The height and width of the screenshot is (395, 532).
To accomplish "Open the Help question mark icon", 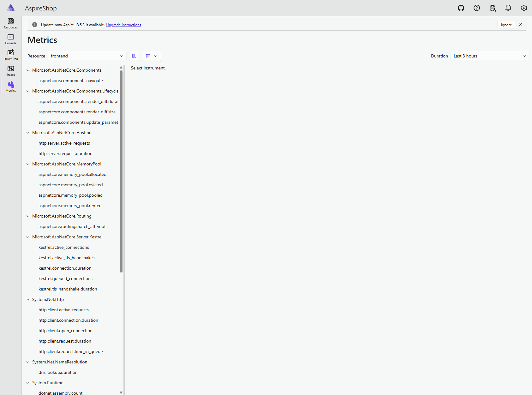I will 477,8.
